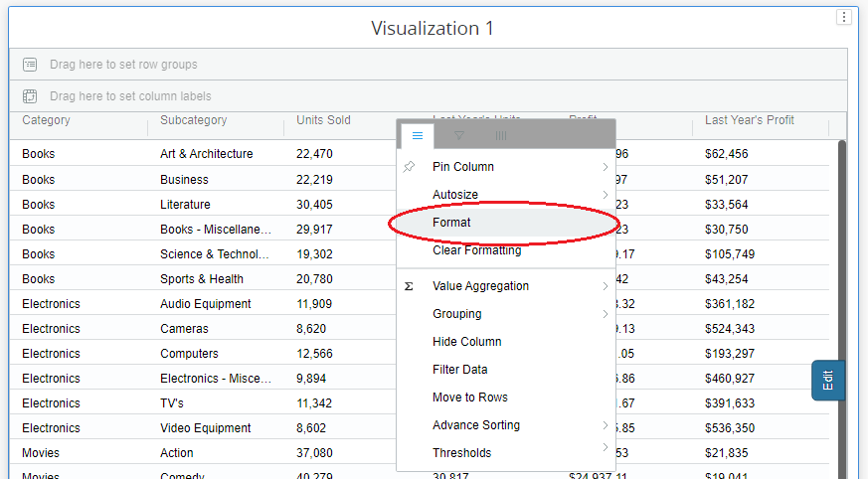This screenshot has height=479, width=868.
Task: Choose Clear Formatting menu option
Action: pos(476,250)
